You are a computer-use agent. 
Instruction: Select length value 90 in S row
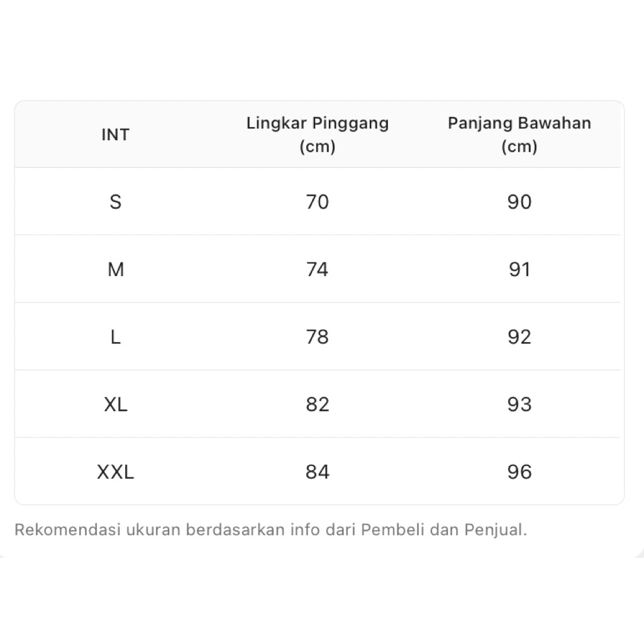click(519, 202)
